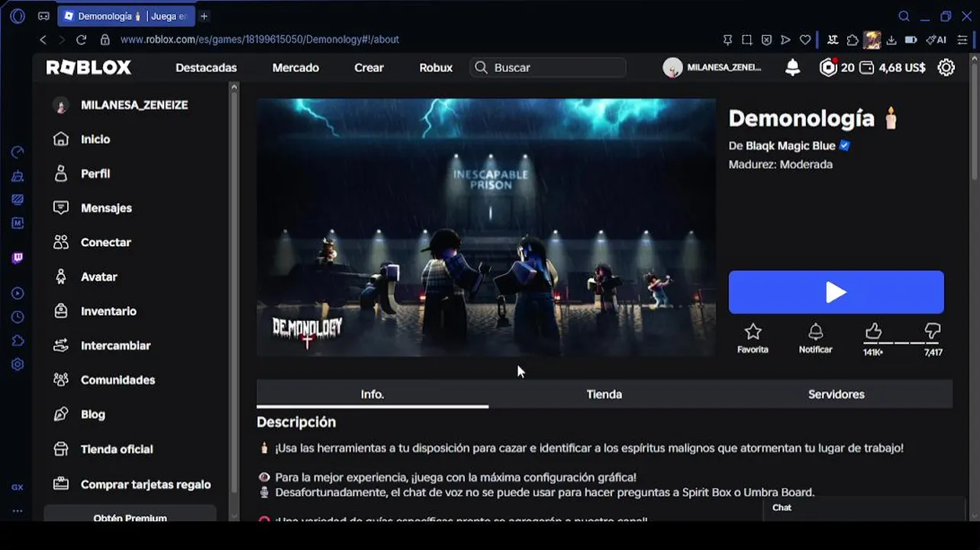Open Comprar tarjetas regalo in sidebar

click(x=131, y=484)
